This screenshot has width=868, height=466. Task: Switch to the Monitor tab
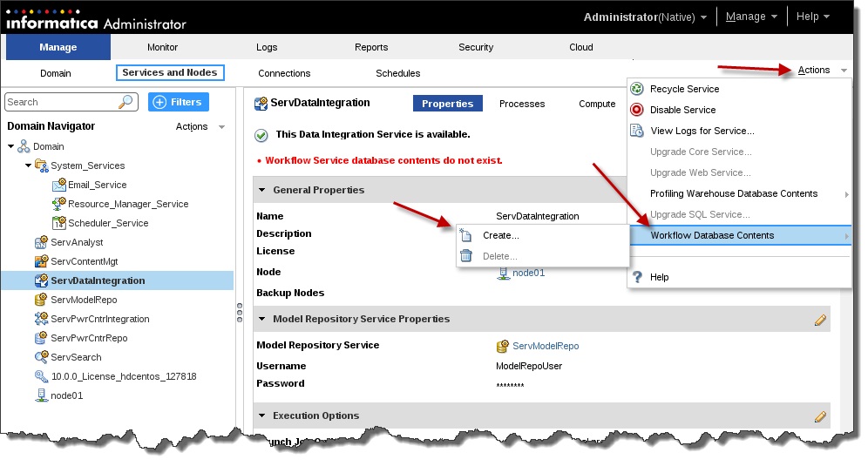pyautogui.click(x=162, y=47)
